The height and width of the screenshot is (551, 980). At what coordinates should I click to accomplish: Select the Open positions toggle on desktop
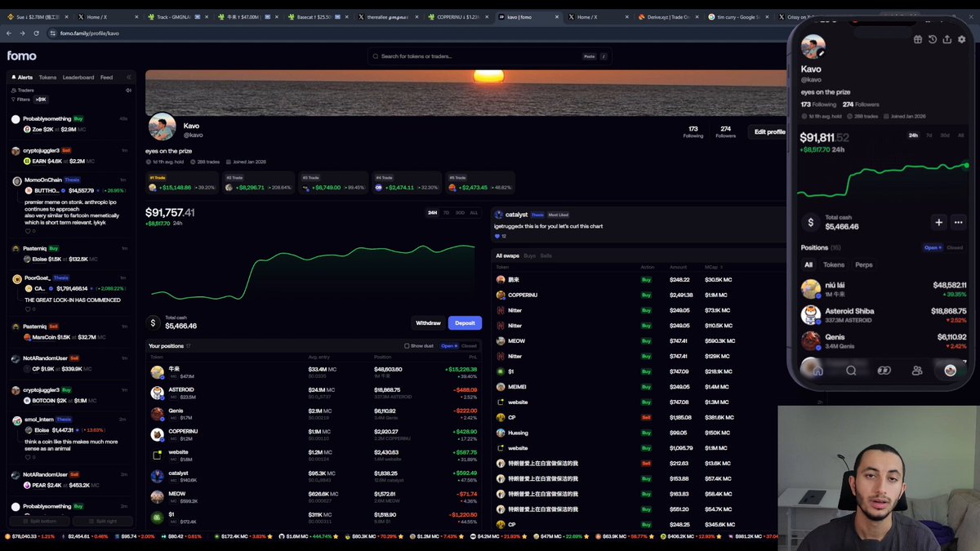click(449, 346)
